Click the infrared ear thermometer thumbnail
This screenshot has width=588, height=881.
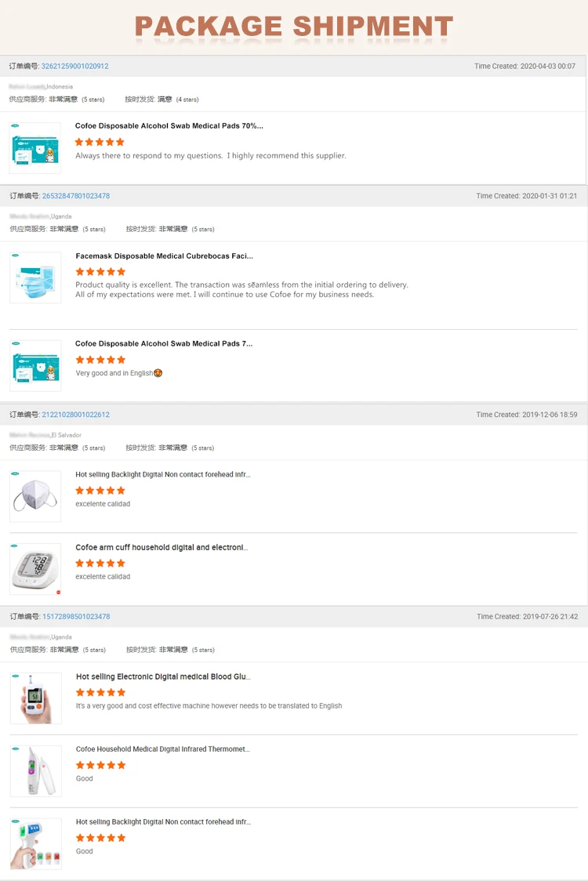[x=36, y=771]
